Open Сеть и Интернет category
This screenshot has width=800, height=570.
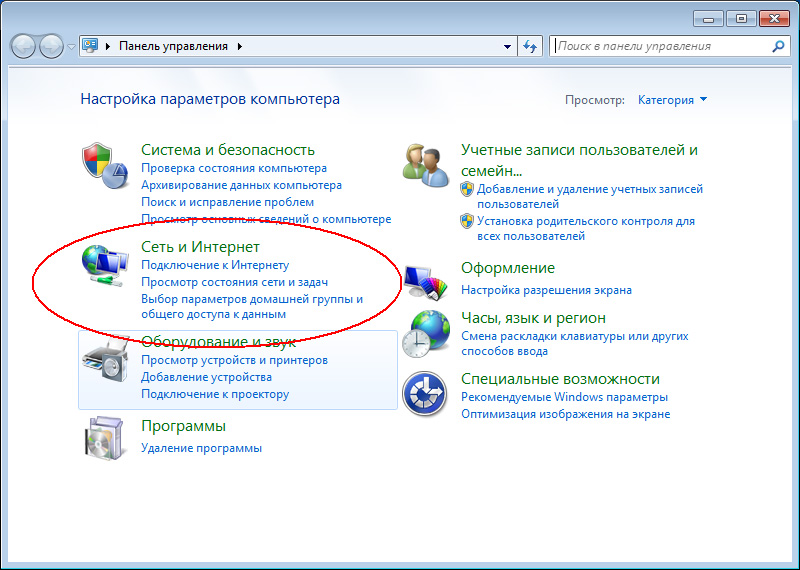tap(200, 246)
